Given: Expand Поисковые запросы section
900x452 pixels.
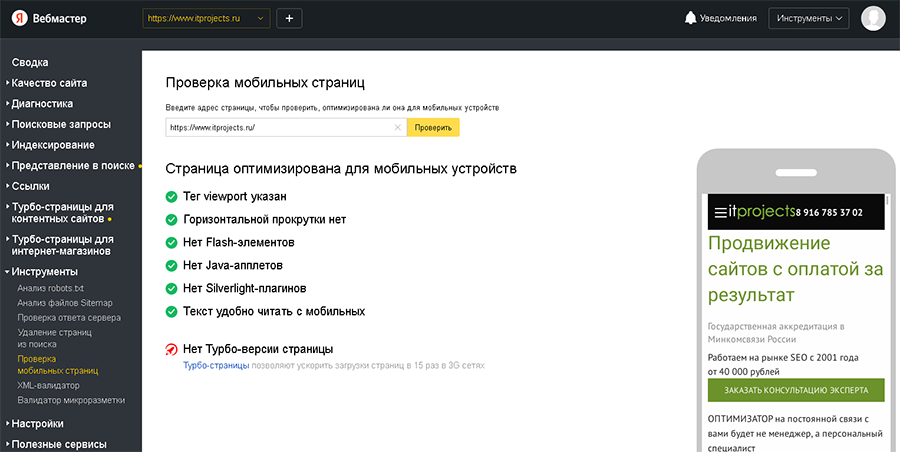Looking at the screenshot, I should click(x=60, y=125).
